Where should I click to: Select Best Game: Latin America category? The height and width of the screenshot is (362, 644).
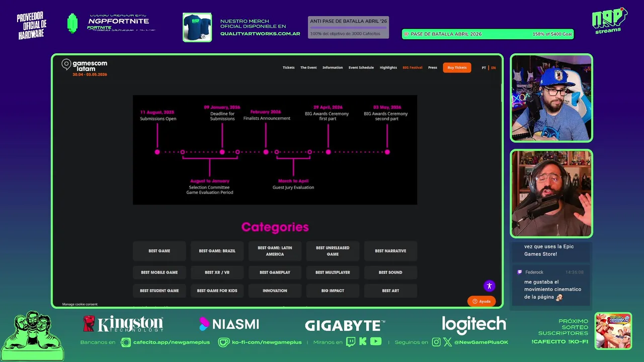pyautogui.click(x=275, y=251)
